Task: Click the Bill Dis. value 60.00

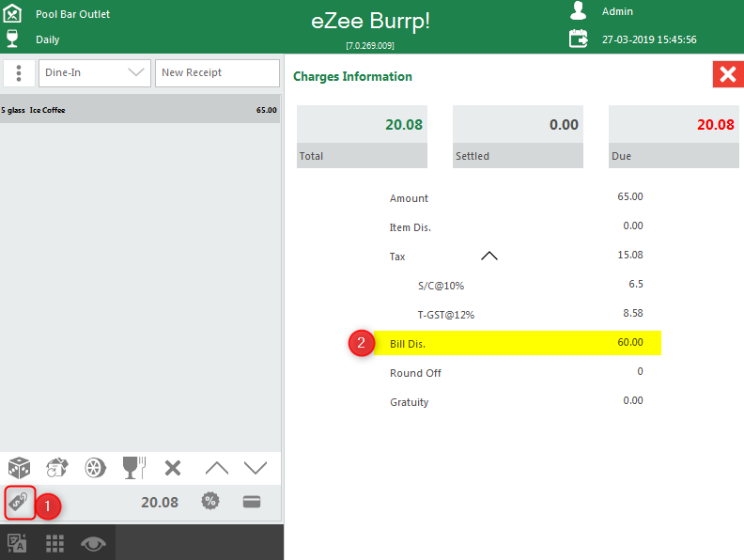Action: pyautogui.click(x=630, y=342)
